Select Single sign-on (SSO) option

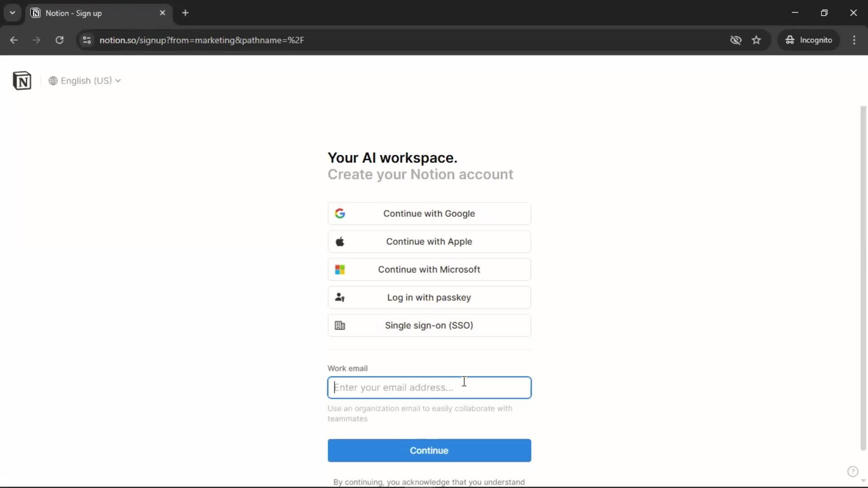point(429,326)
